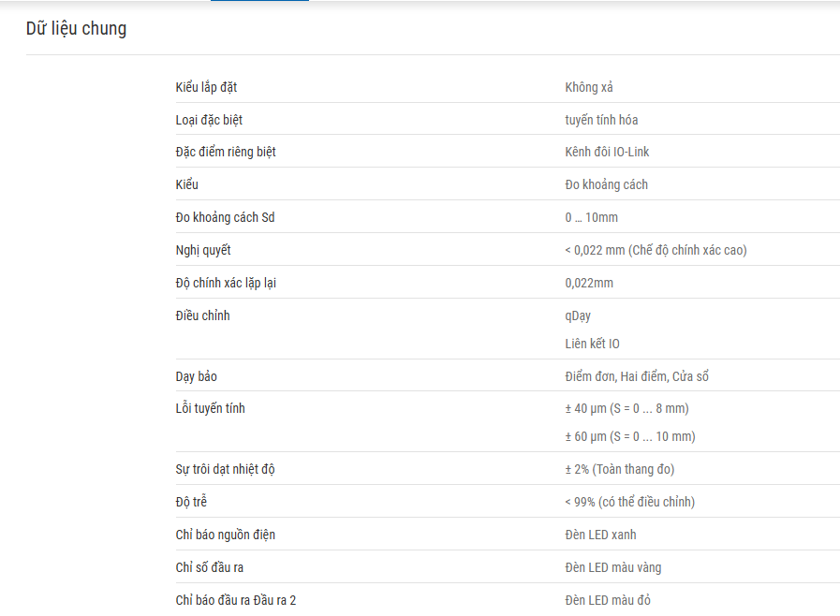Click the 'Không xả' value
Screen dimensions: 840x616
pos(589,87)
